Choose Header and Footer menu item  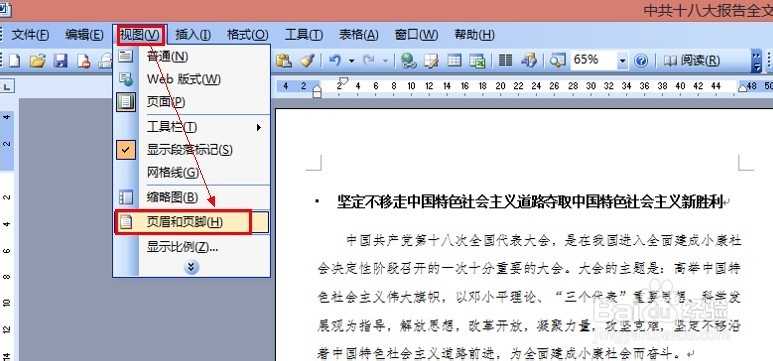192,222
